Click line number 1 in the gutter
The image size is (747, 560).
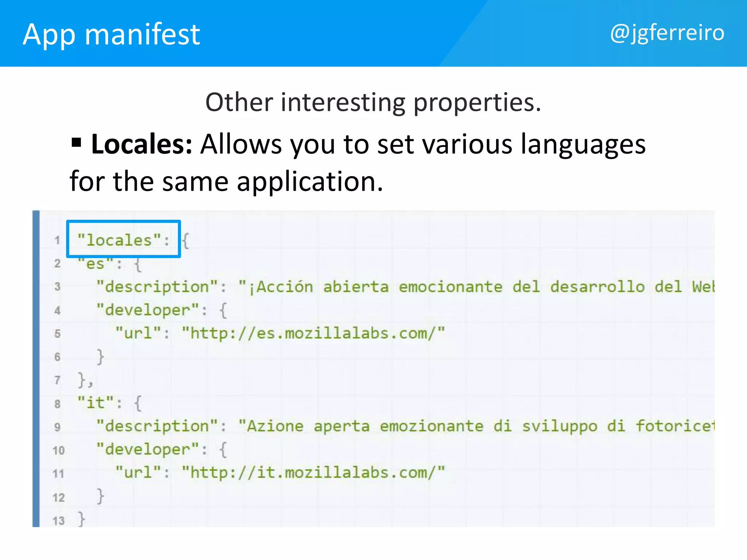click(57, 241)
